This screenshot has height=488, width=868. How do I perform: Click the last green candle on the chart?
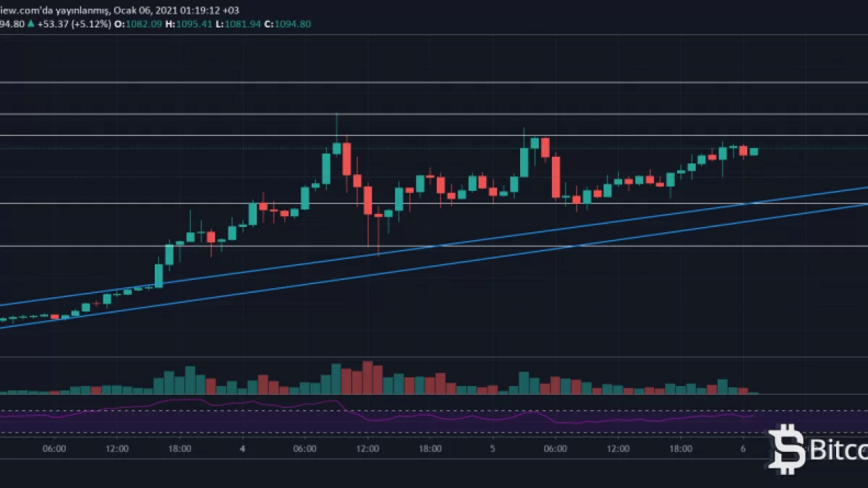[754, 151]
